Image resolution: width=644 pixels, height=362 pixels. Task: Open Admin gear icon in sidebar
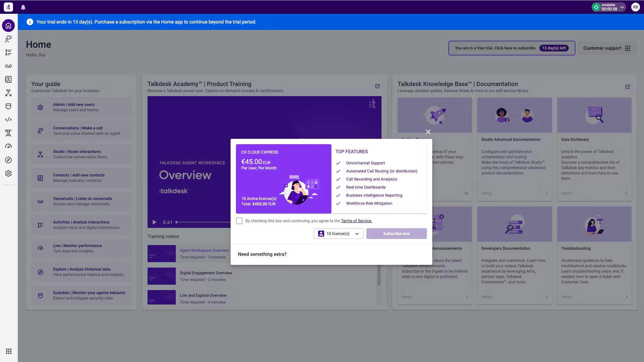click(8, 173)
